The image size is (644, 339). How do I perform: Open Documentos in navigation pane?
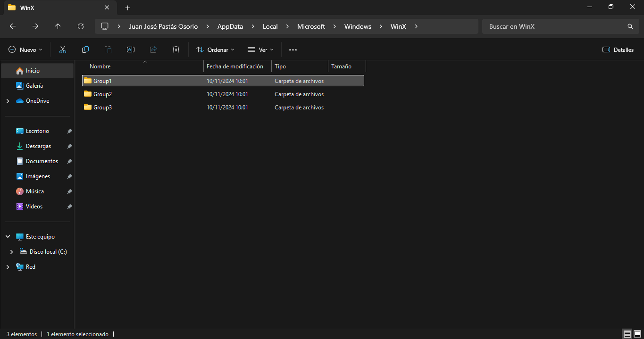[x=37, y=161]
